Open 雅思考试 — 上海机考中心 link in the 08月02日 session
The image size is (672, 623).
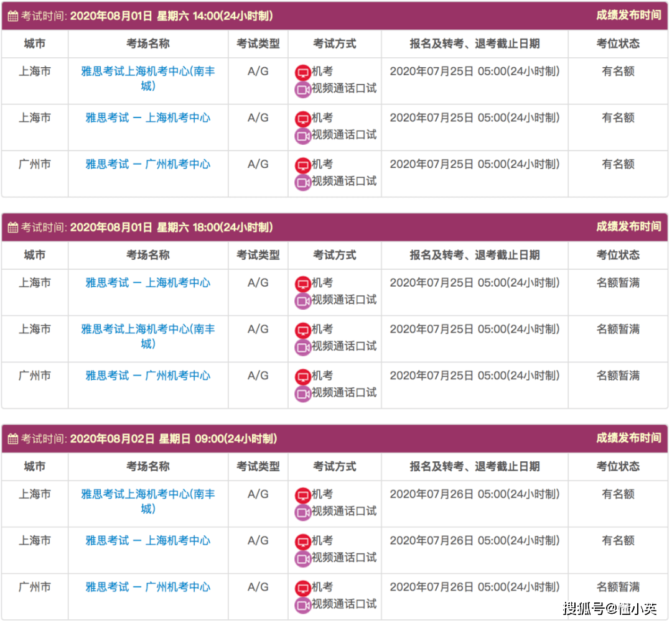[148, 541]
